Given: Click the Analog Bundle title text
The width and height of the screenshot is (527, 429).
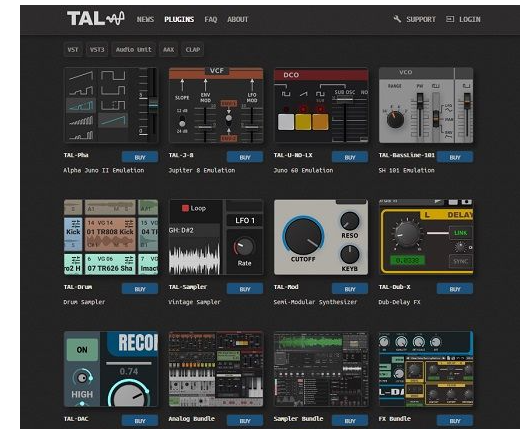Looking at the screenshot, I should click(192, 419).
